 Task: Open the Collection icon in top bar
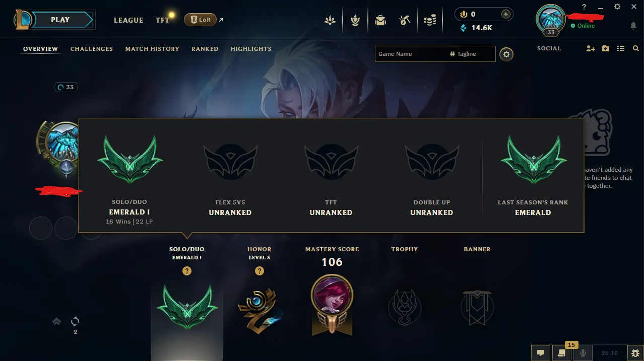[x=380, y=20]
